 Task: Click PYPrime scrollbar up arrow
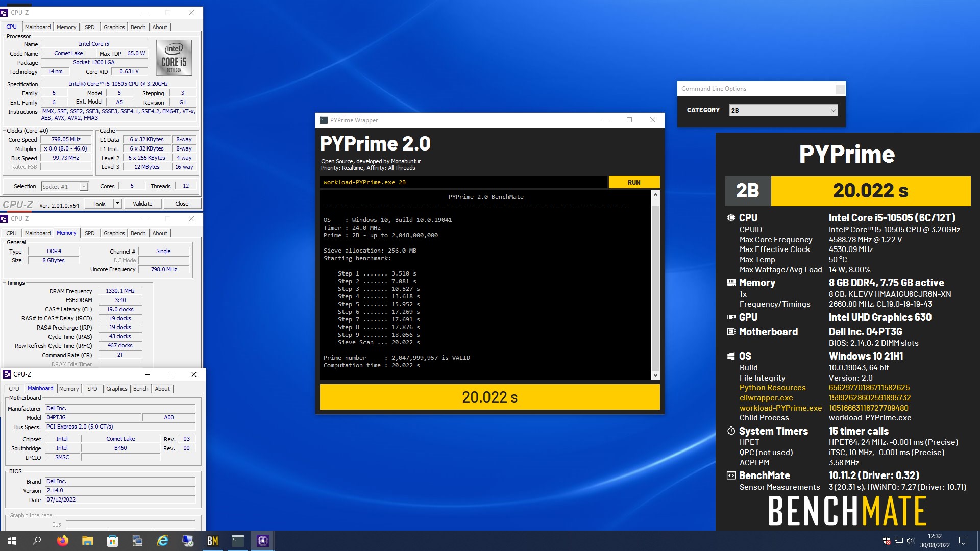pyautogui.click(x=655, y=195)
